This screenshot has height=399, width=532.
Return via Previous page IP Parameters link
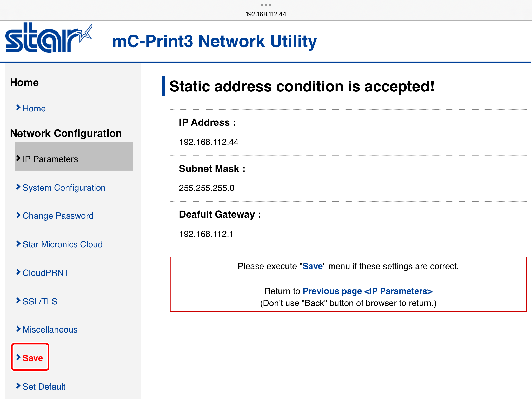click(x=368, y=291)
